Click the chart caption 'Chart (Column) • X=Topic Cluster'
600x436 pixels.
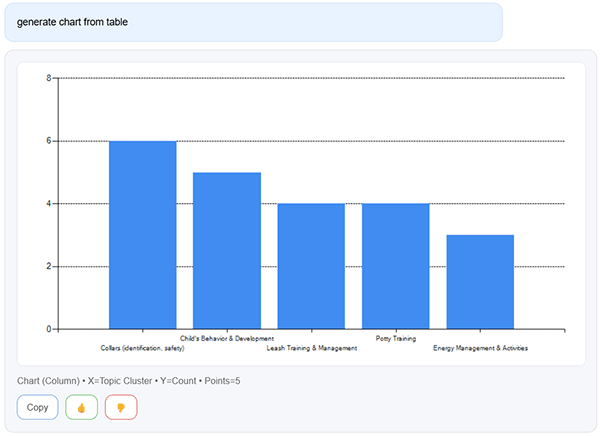[85, 381]
